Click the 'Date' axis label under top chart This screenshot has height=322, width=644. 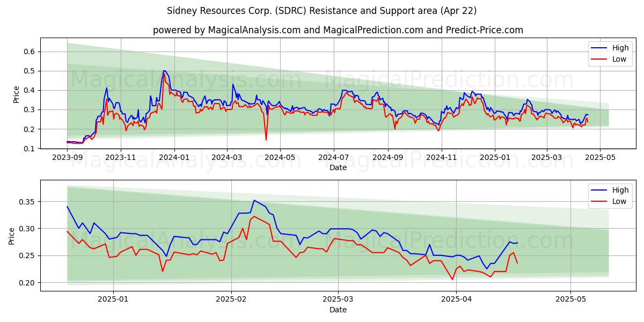338,167
